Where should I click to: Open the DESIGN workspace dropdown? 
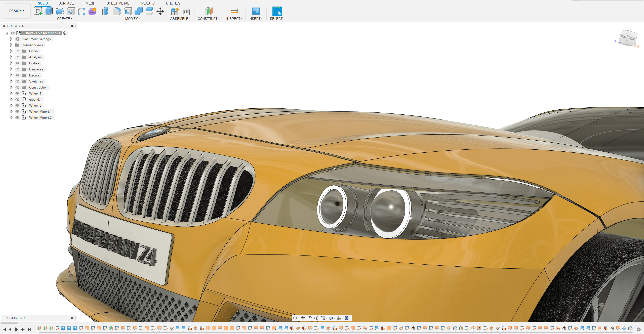click(x=17, y=11)
